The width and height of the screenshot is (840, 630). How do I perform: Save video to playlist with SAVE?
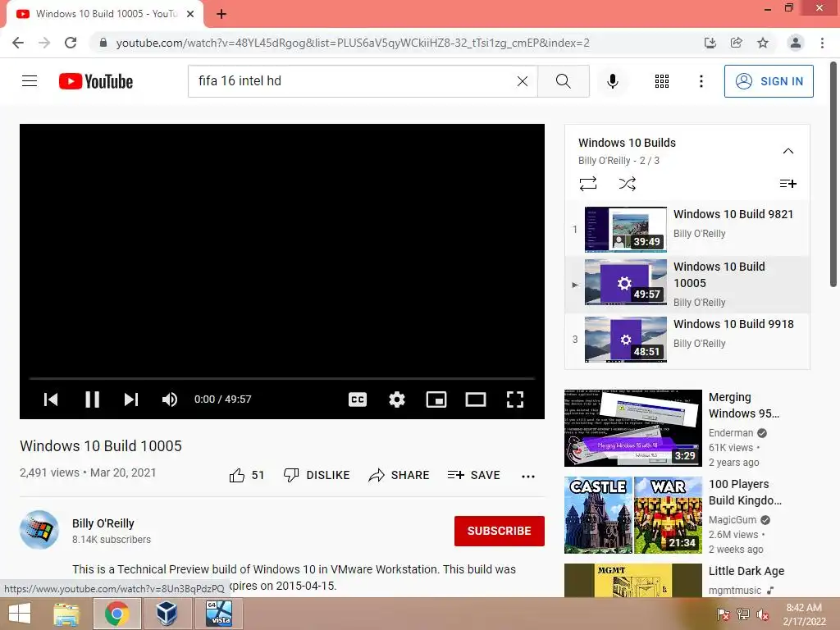tap(474, 475)
